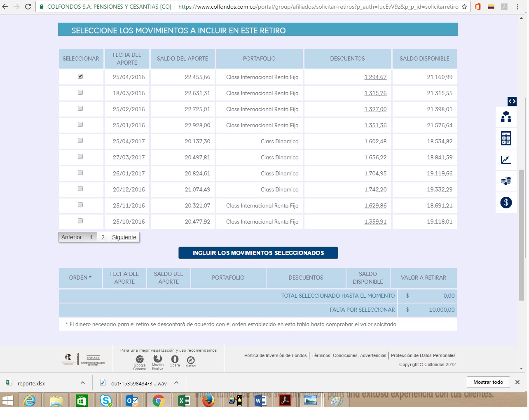Image resolution: width=529 pixels, height=420 pixels.
Task: Open Firefox from the Windows taskbar
Action: pyautogui.click(x=208, y=400)
